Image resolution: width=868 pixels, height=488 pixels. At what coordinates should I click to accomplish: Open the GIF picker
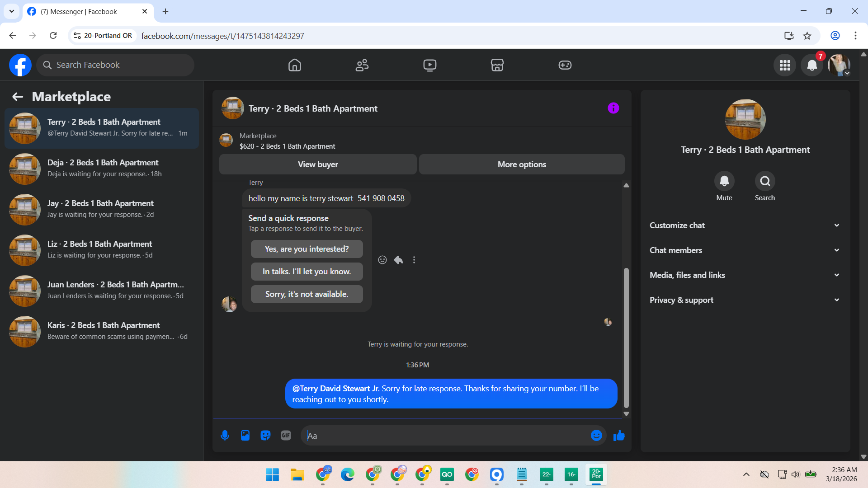(x=286, y=436)
